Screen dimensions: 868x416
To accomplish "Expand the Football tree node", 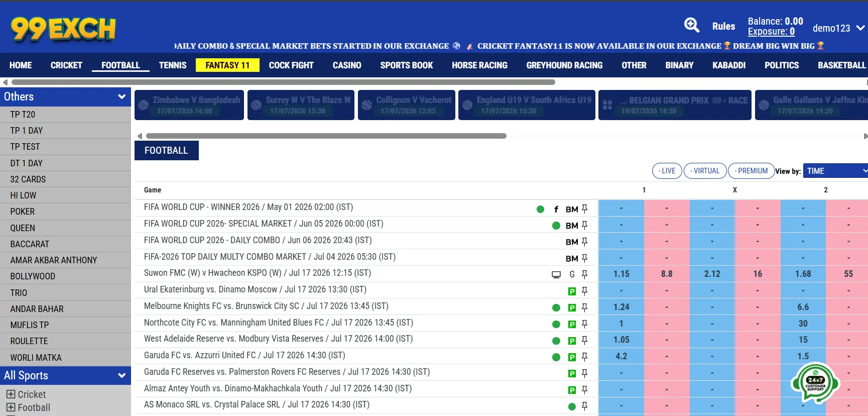I will pos(11,407).
